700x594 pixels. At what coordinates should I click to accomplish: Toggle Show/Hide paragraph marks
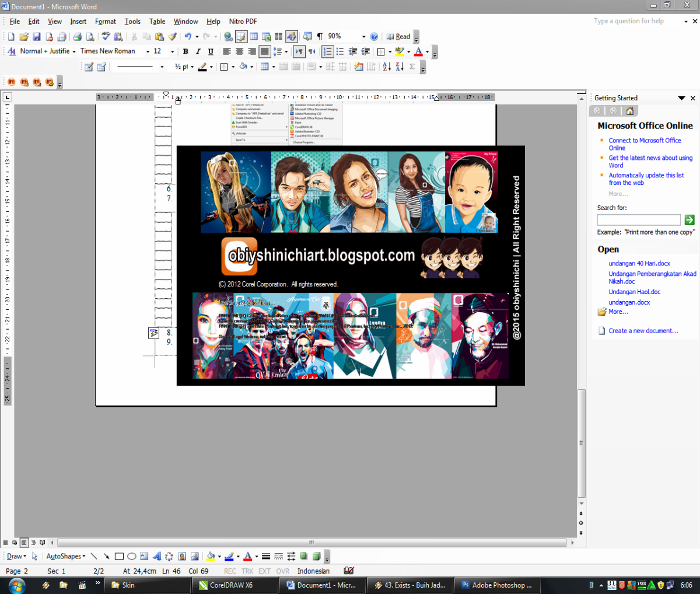(x=320, y=36)
